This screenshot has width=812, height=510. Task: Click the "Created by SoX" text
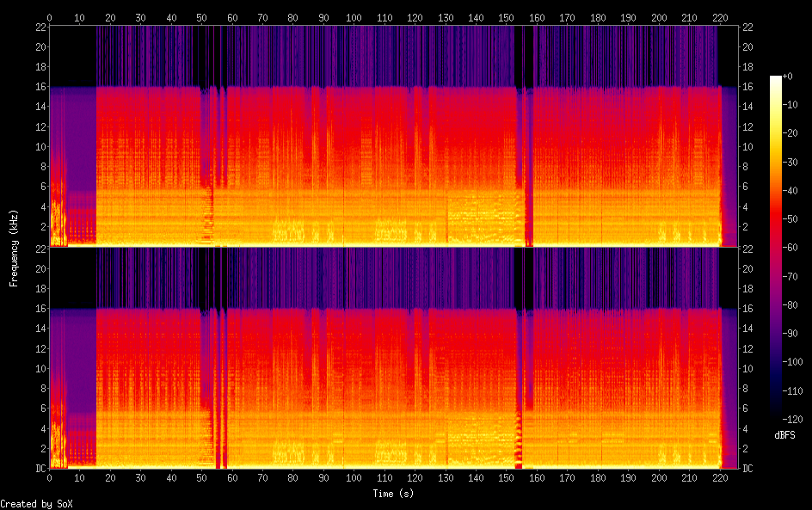click(36, 504)
